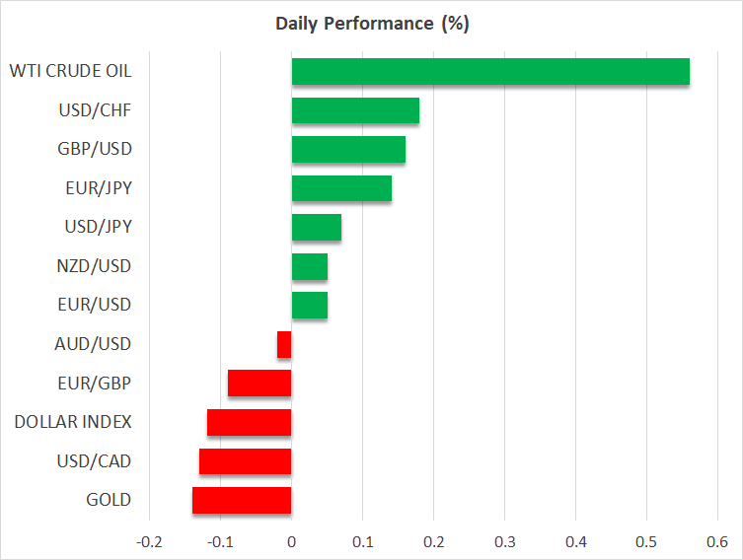Click the WTI CRUDE OIL axis label

(70, 71)
